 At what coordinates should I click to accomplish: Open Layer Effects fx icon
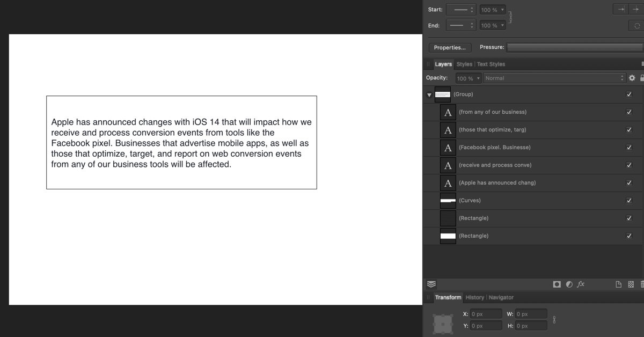[581, 284]
